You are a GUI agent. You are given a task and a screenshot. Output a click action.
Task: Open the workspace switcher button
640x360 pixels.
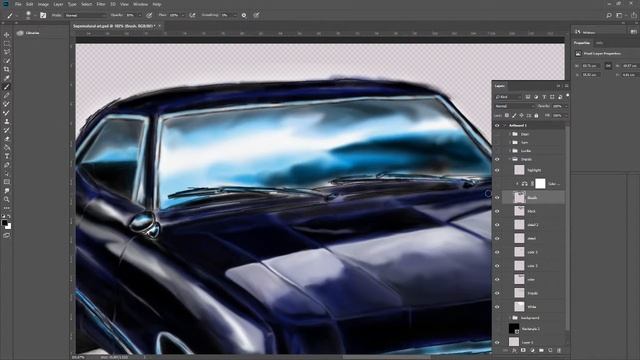pyautogui.click(x=620, y=15)
